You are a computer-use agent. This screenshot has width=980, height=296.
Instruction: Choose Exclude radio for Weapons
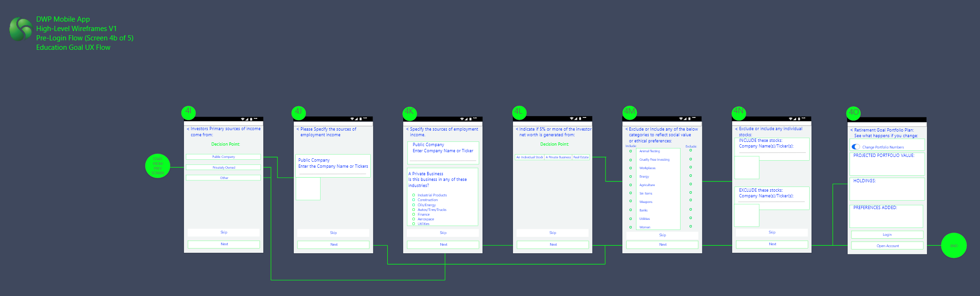pyautogui.click(x=690, y=201)
